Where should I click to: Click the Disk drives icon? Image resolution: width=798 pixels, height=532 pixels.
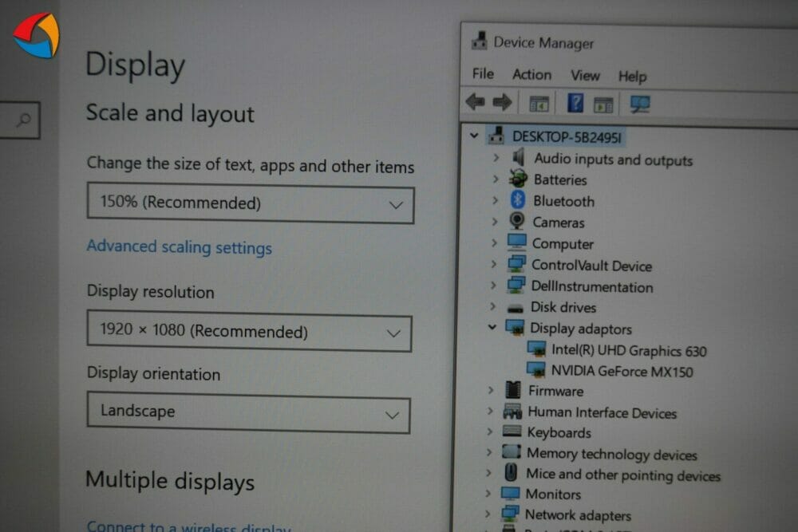click(515, 308)
